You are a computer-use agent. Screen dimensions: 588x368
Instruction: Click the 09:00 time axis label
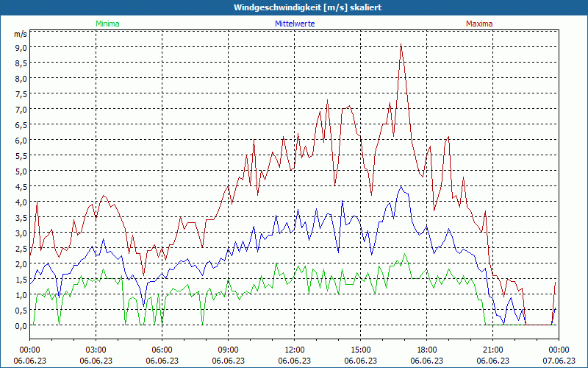point(228,350)
